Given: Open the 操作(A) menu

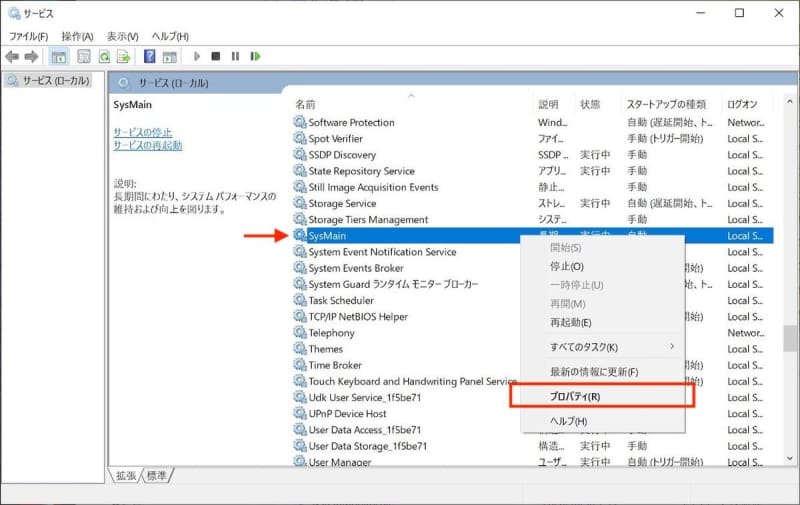Looking at the screenshot, I should click(78, 36).
